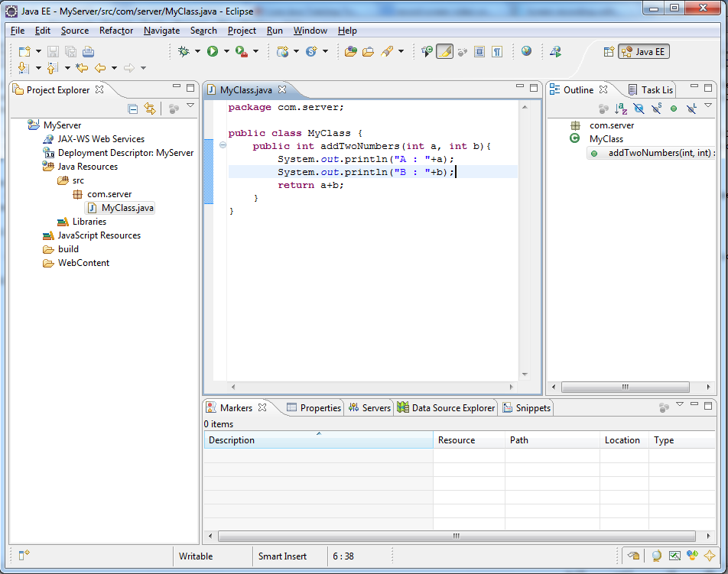Collapse All in Project Explorer
The height and width of the screenshot is (574, 728).
(x=132, y=109)
